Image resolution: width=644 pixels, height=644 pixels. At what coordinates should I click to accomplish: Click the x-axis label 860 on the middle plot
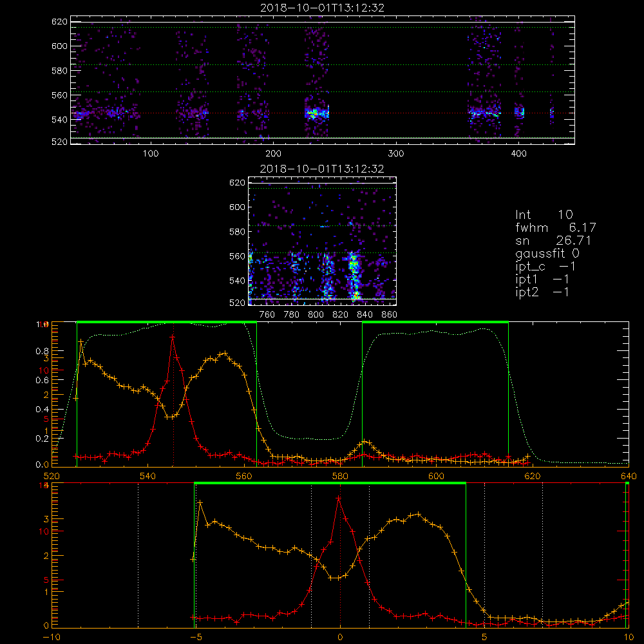390,314
